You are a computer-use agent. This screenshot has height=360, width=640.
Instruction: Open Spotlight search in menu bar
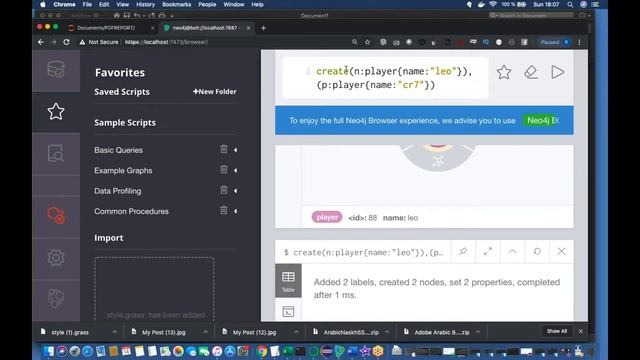tap(570, 4)
